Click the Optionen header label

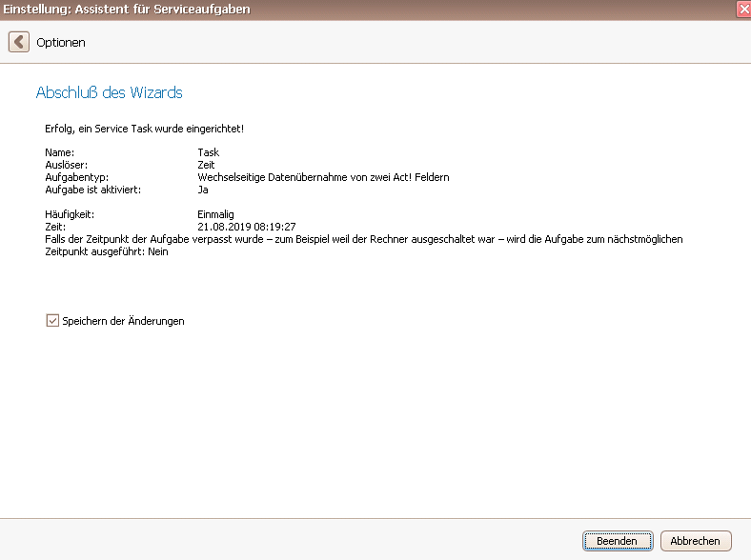coord(61,43)
